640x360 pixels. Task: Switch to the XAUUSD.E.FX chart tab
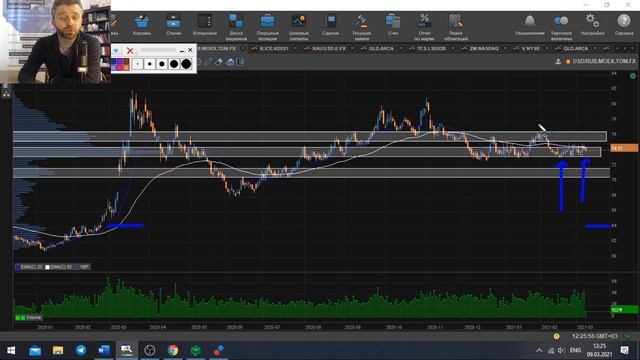(x=329, y=49)
